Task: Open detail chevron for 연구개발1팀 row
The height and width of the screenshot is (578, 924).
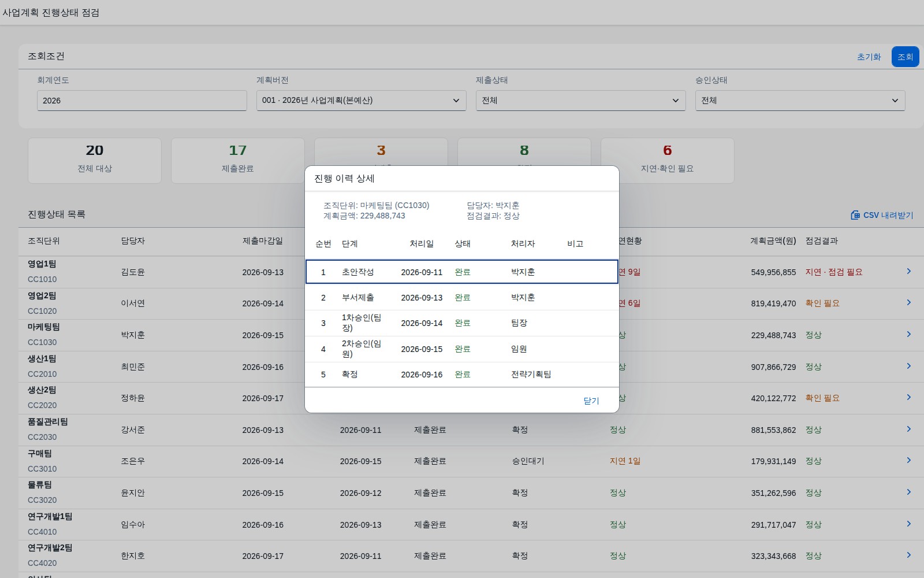Action: [x=908, y=524]
